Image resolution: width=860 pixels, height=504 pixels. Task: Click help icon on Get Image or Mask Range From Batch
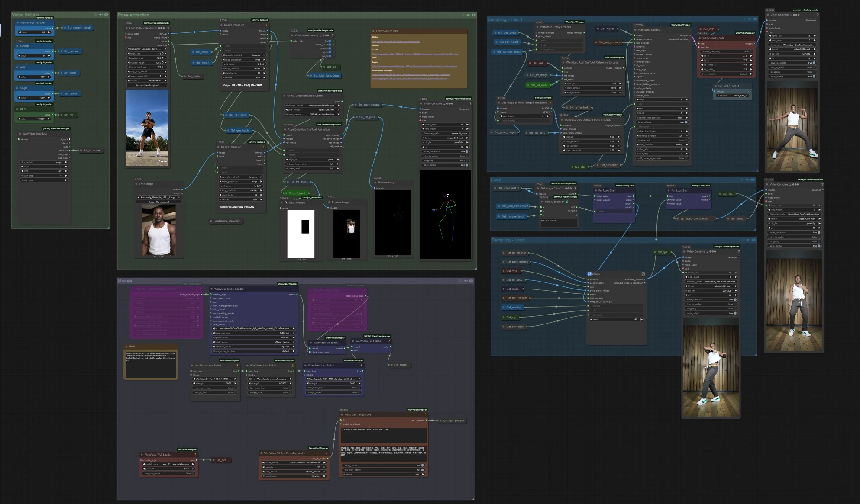(550, 103)
